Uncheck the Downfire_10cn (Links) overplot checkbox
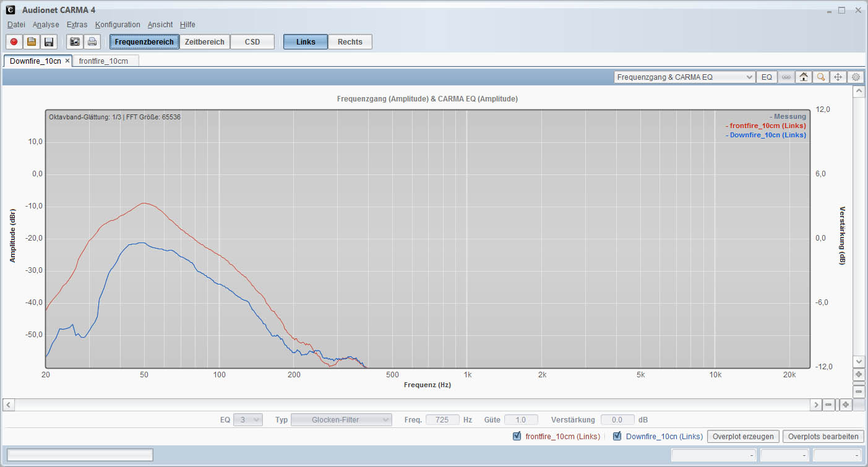Screen dimensions: 868x467 click(617, 436)
